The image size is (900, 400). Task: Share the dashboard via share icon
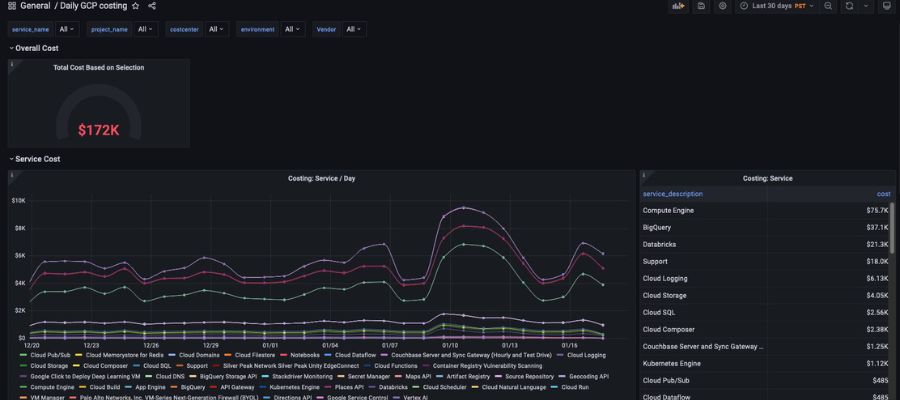152,6
